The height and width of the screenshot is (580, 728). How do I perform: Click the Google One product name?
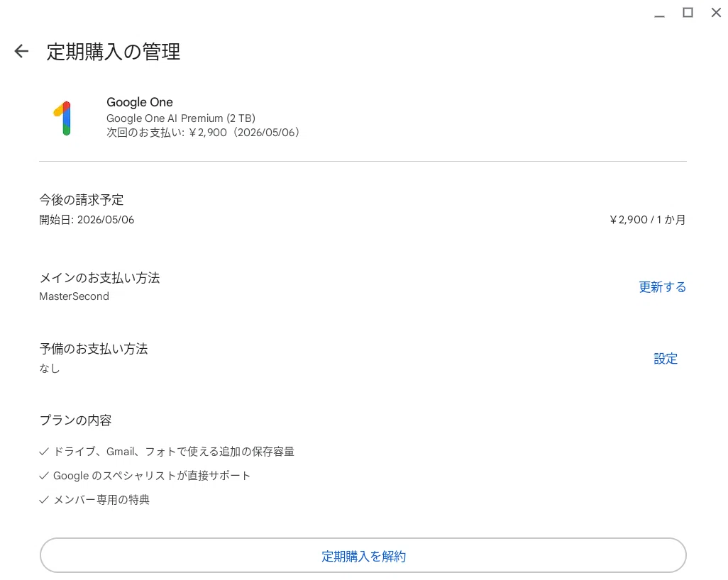140,102
